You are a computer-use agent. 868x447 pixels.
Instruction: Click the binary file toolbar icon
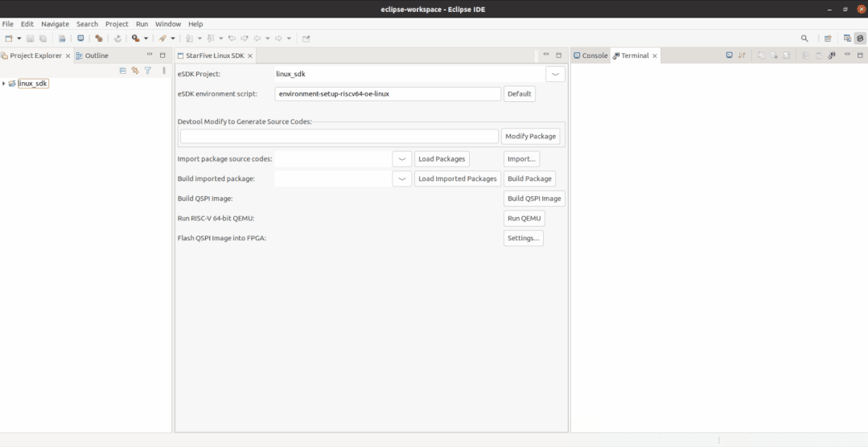click(x=62, y=39)
